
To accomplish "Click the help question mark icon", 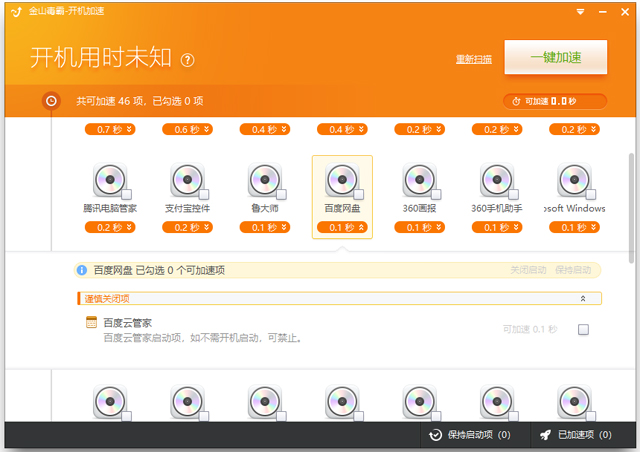I will 187,60.
